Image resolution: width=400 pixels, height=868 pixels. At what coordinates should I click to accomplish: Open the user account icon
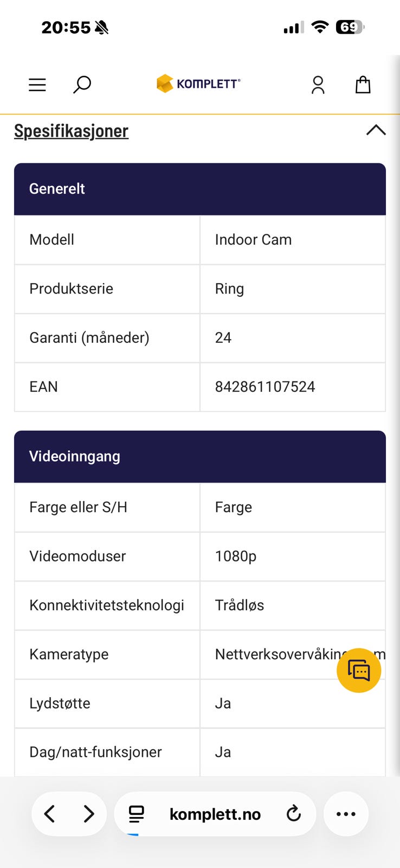(x=318, y=85)
